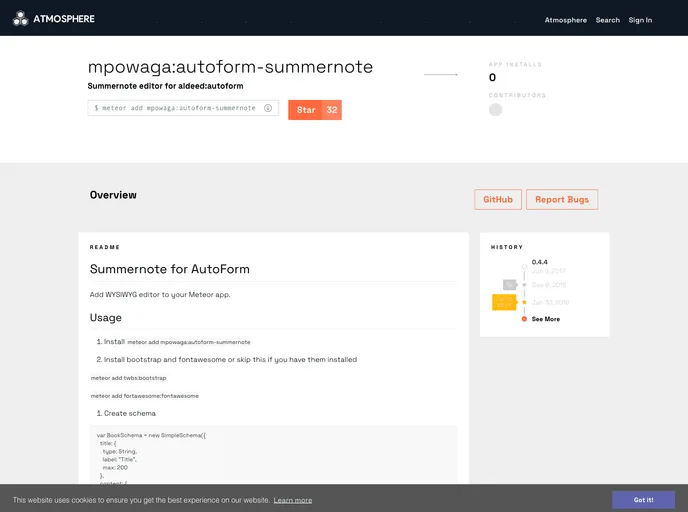
Task: Click the App Installs count 0
Action: [x=492, y=77]
